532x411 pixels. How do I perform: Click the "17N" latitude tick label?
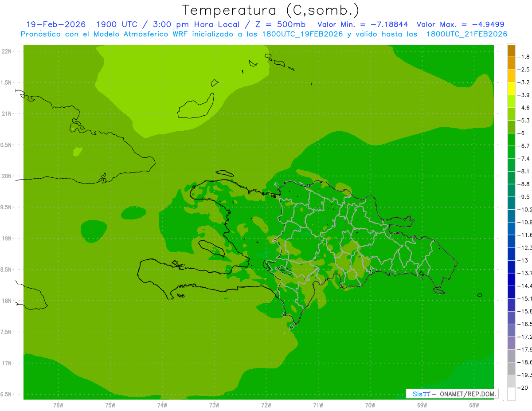(x=7, y=363)
